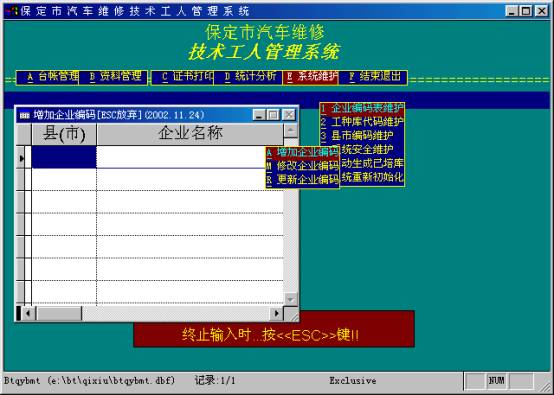Click the 县(市) column header
The image size is (554, 395).
click(x=64, y=134)
